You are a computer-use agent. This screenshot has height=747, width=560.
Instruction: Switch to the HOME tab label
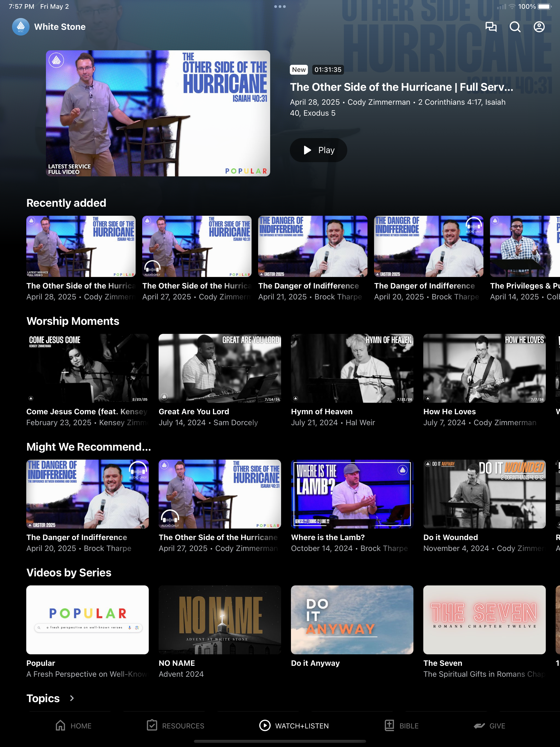point(81,726)
